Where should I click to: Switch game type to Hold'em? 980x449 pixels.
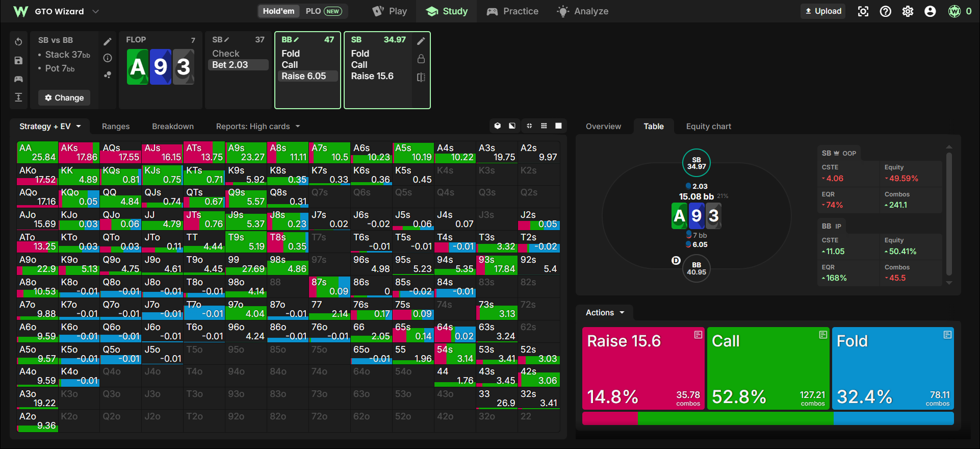point(279,11)
